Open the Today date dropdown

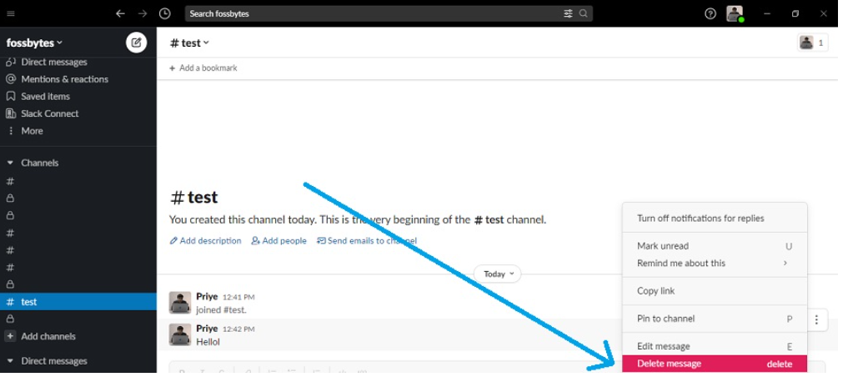tap(498, 274)
